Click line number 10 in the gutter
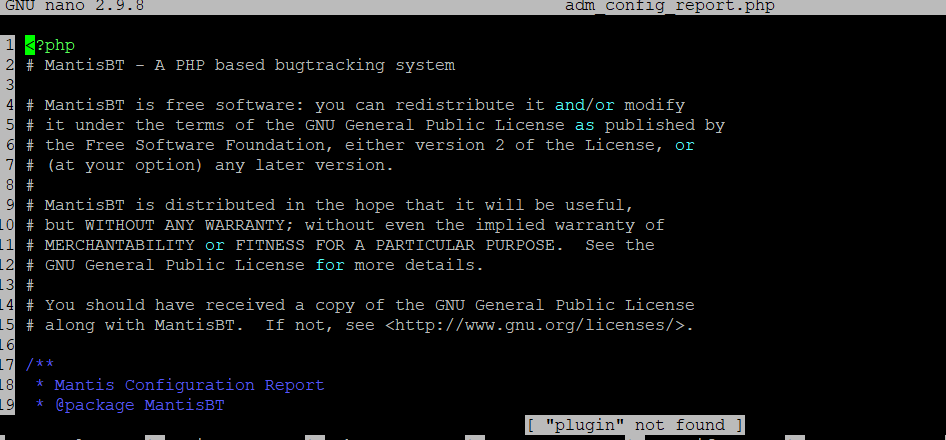This screenshot has height=440, width=946. [9, 225]
